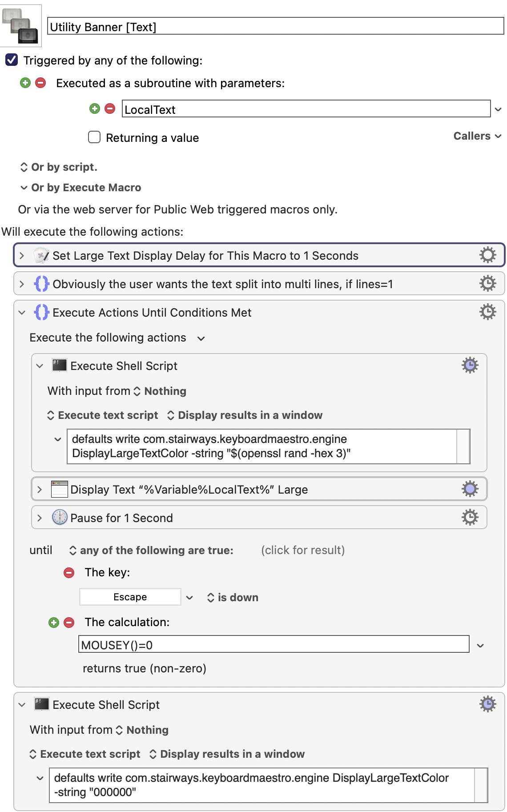This screenshot has height=812, width=507.
Task: Enable the 'Returning a value' checkbox
Action: tap(94, 137)
